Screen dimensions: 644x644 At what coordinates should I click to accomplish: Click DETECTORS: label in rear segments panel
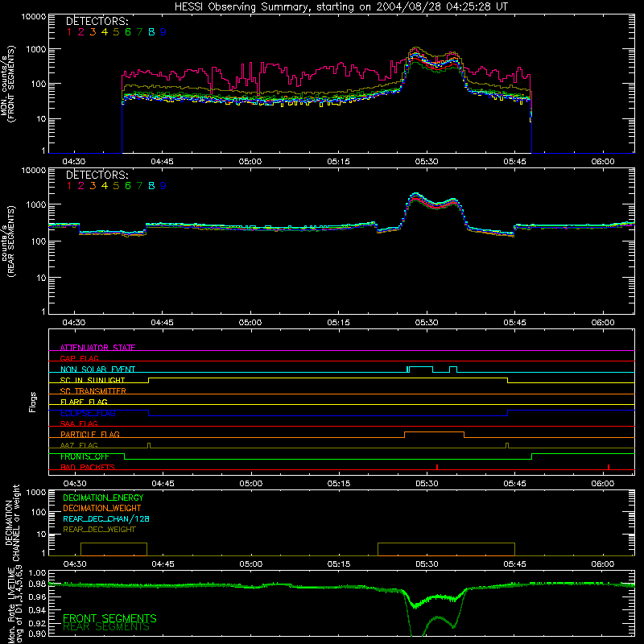click(97, 175)
